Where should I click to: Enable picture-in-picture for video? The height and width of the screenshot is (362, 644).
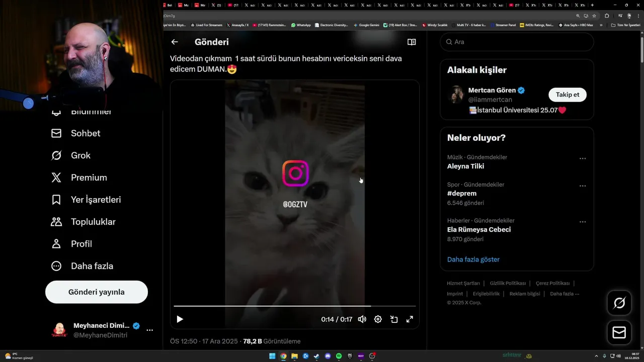(394, 319)
